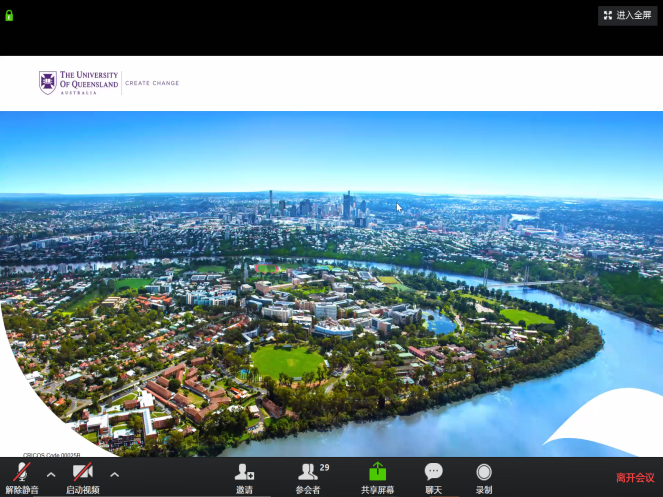Start video (启动视频)
This screenshot has width=663, height=497.
tap(83, 478)
